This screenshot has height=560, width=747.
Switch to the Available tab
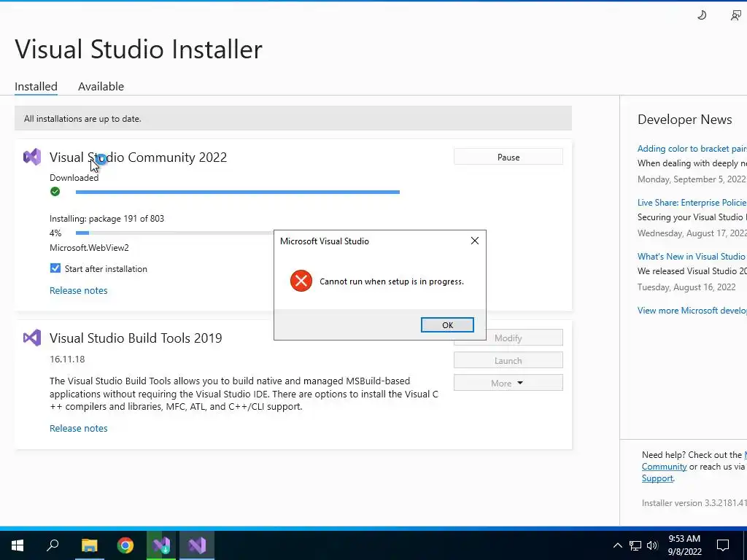pyautogui.click(x=101, y=86)
